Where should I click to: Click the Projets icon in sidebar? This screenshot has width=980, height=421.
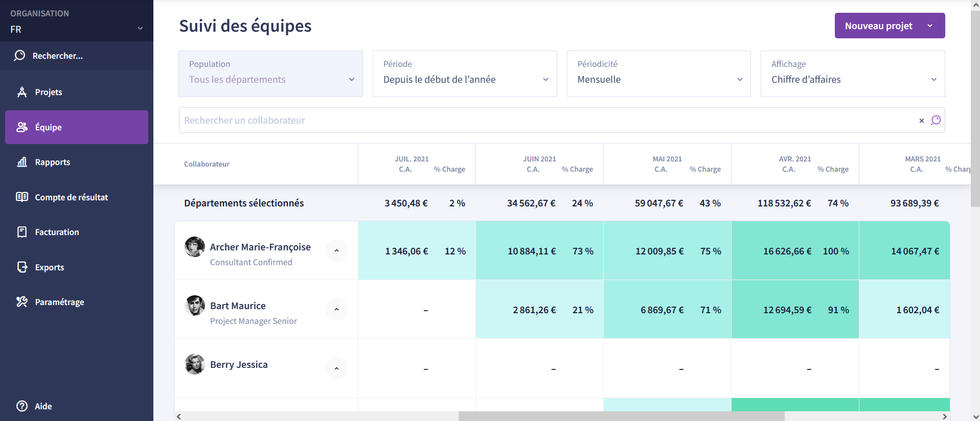coord(22,92)
